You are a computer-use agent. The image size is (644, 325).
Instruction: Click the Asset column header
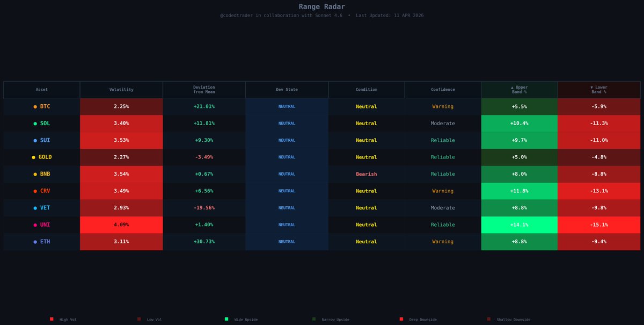[42, 90]
